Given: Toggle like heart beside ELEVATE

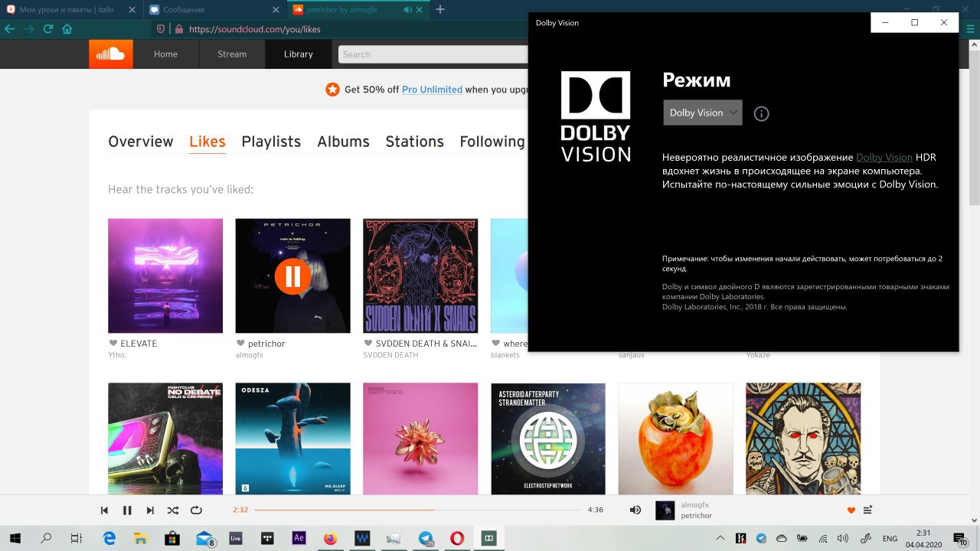Looking at the screenshot, I should pos(113,344).
